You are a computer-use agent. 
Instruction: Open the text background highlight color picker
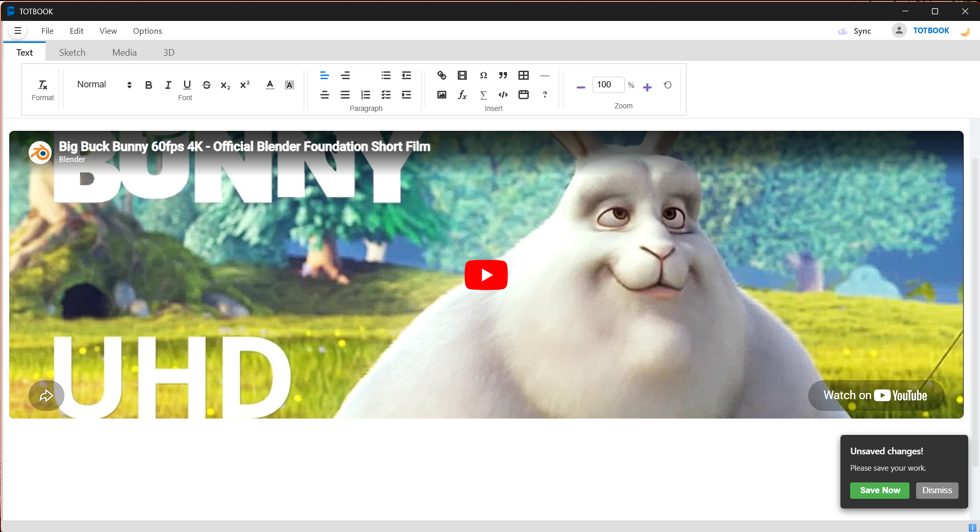click(x=289, y=85)
